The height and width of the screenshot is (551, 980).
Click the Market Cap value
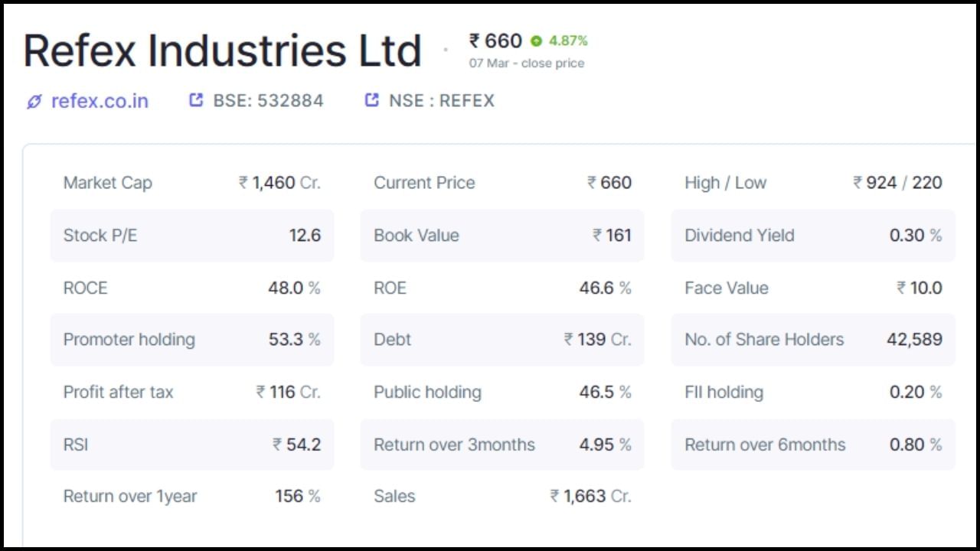(x=279, y=183)
